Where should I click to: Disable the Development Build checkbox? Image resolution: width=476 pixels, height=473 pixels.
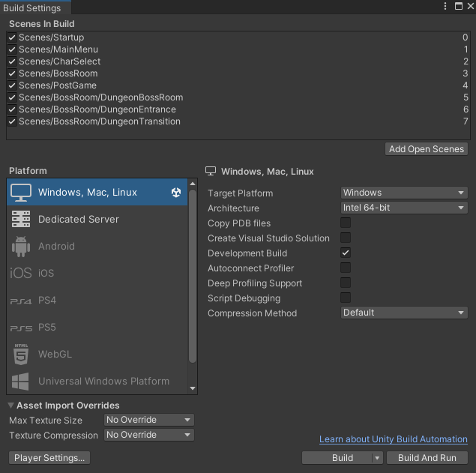pyautogui.click(x=346, y=253)
